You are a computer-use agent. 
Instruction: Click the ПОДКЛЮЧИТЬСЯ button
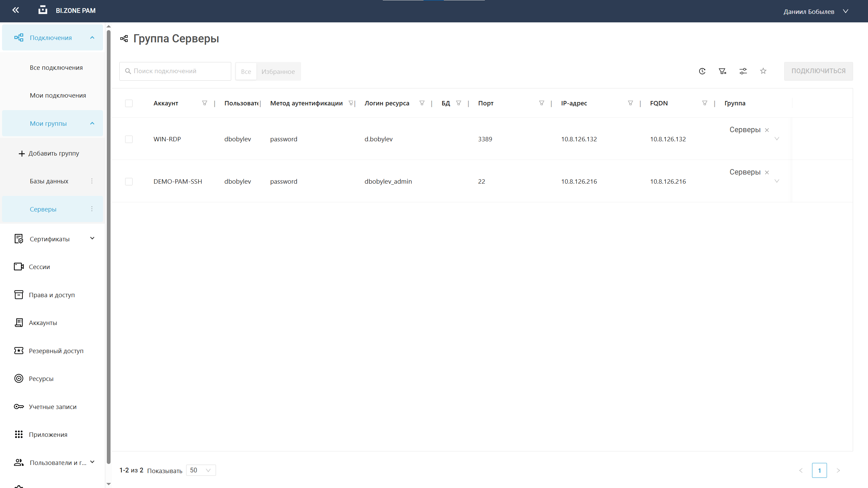(818, 71)
